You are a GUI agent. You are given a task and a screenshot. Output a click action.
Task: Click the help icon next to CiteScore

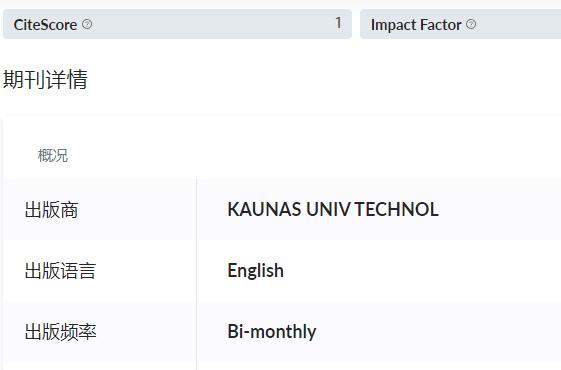click(x=87, y=24)
